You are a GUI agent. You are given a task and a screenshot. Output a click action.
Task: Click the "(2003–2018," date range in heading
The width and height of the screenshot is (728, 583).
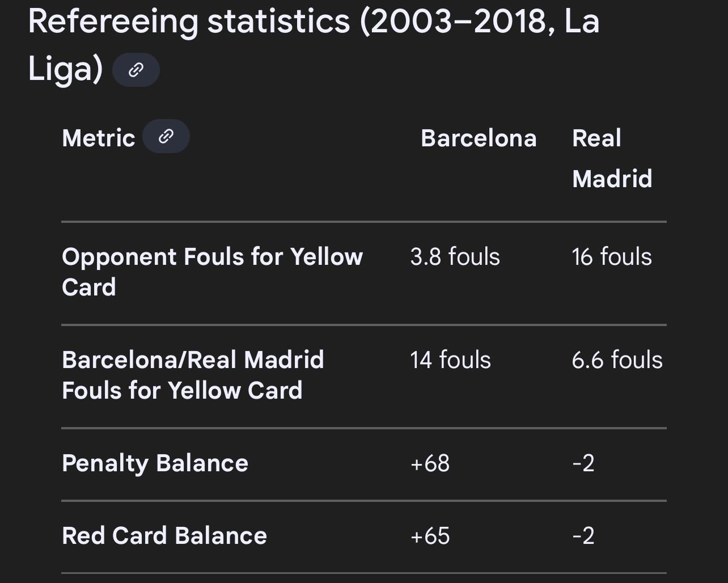tap(457, 22)
